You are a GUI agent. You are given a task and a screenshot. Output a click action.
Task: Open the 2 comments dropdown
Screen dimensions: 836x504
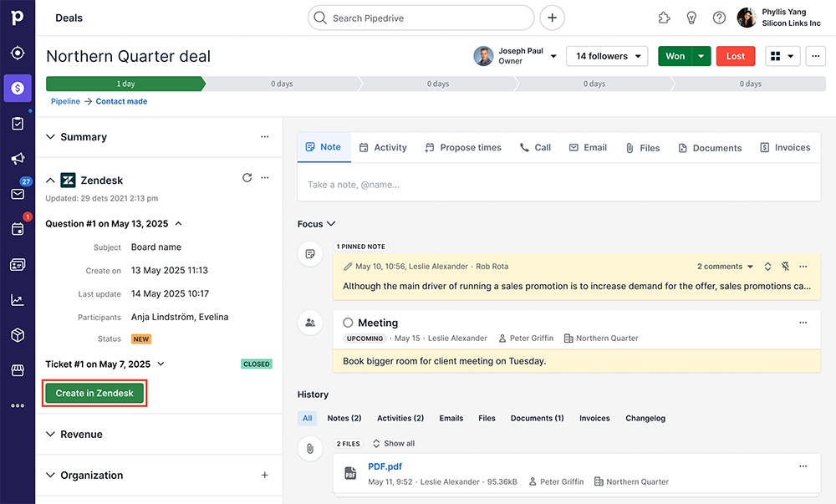(x=725, y=267)
